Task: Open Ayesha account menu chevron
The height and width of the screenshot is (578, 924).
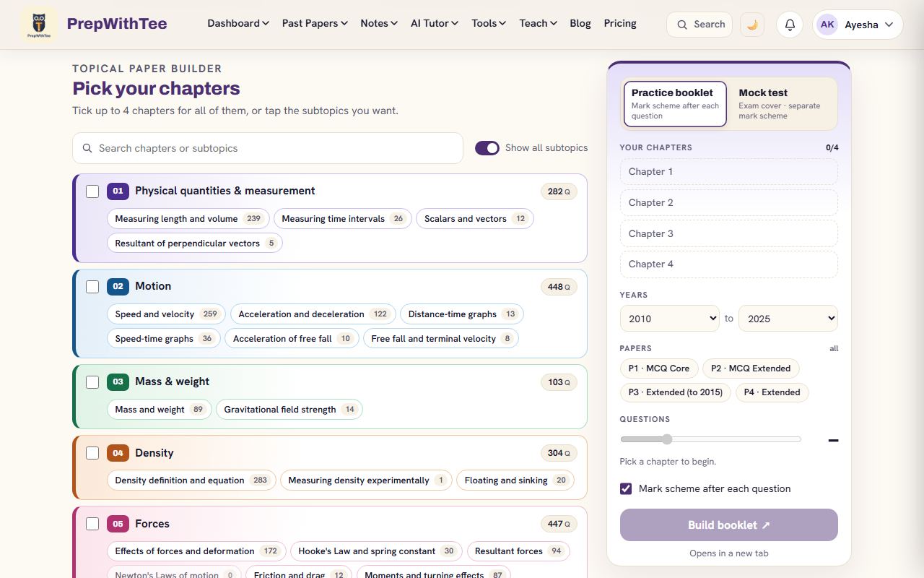Action: [889, 25]
